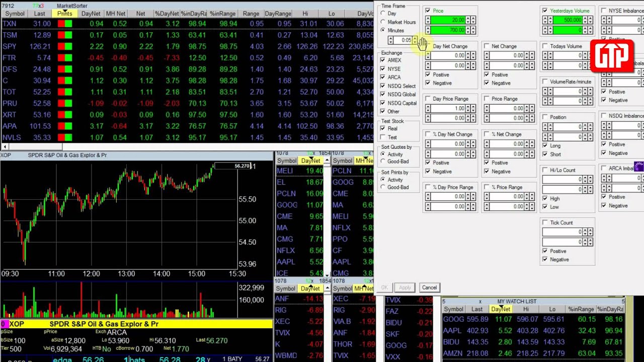Uncheck the AMEX exchange checkbox

click(383, 60)
